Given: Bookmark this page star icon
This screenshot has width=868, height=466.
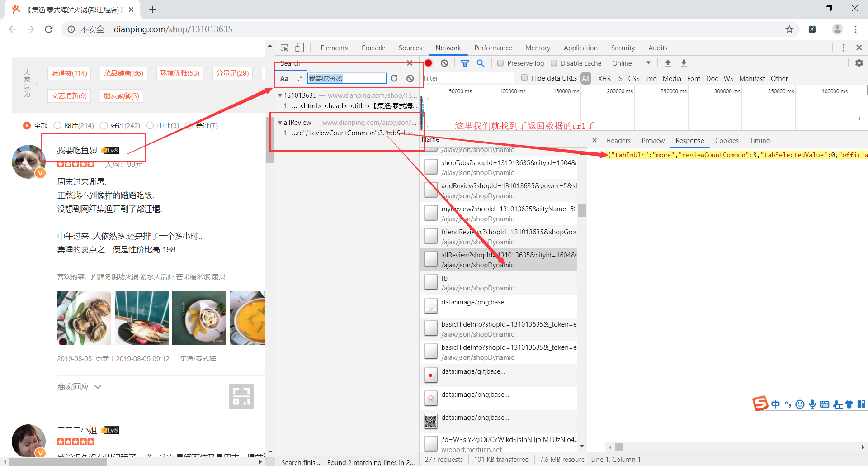Looking at the screenshot, I should (789, 29).
